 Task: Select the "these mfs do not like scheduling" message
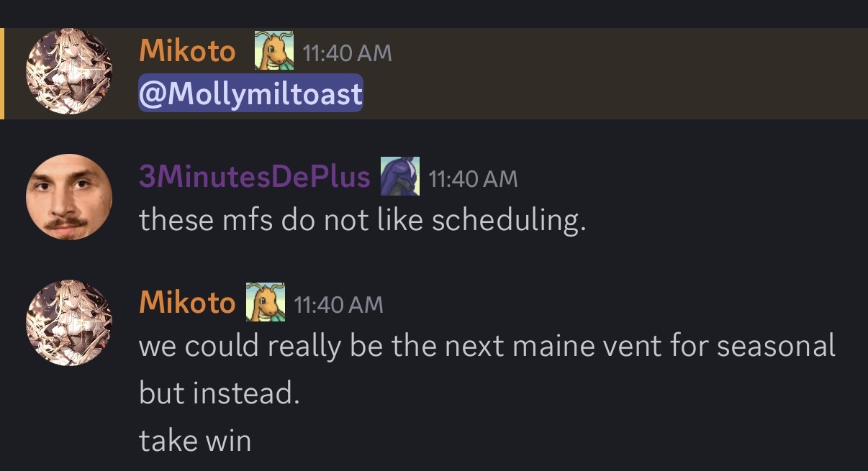(x=362, y=220)
